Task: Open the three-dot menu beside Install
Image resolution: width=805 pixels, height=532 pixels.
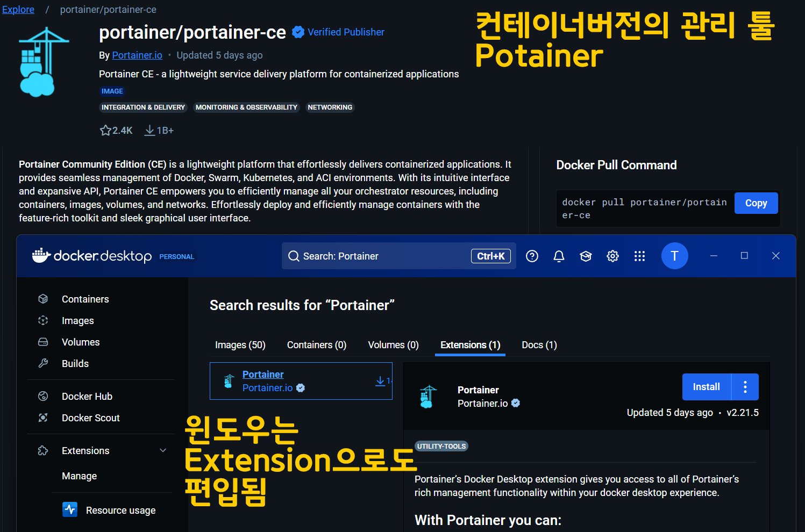Action: [745, 387]
